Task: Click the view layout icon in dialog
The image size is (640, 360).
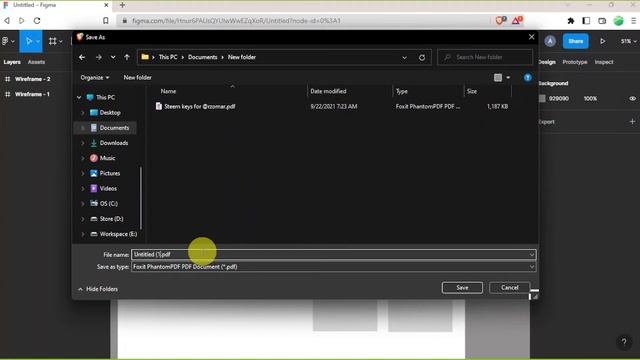Action: click(x=498, y=78)
